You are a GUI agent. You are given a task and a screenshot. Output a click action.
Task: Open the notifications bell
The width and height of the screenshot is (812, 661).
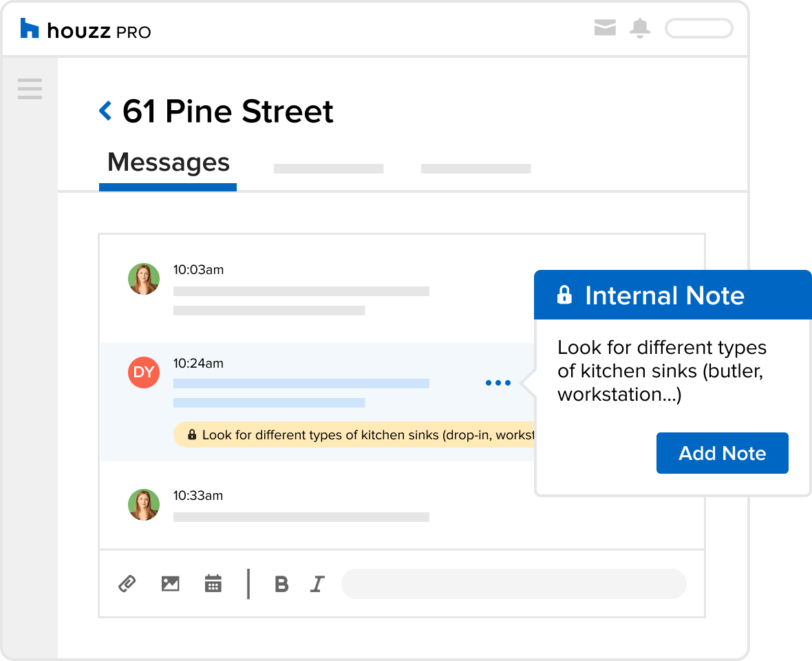pos(640,28)
